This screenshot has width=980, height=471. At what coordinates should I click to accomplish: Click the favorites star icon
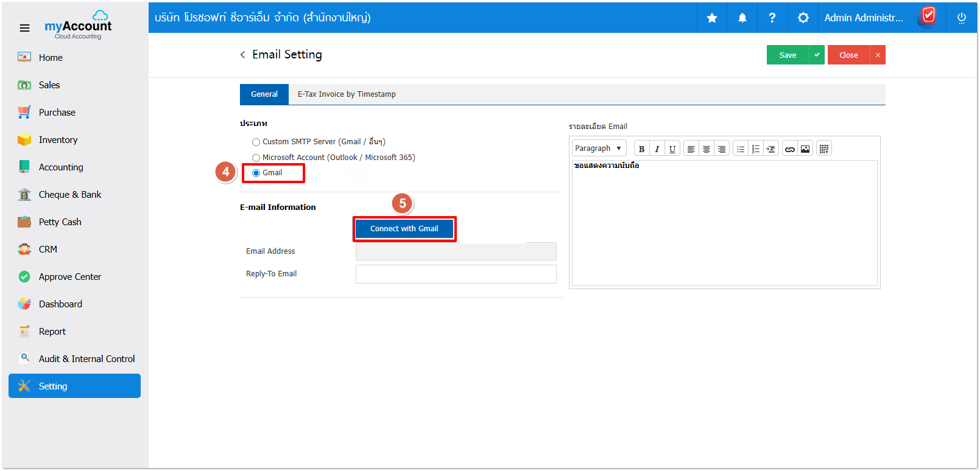pyautogui.click(x=711, y=18)
